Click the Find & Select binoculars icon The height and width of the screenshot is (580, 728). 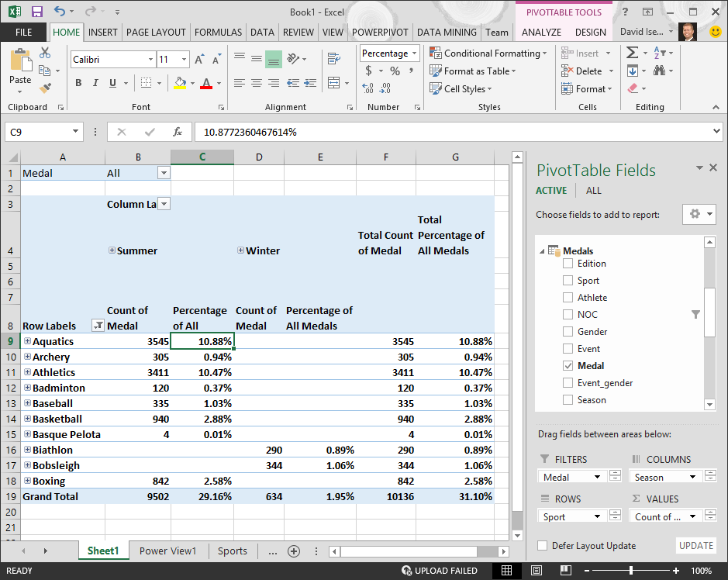pyautogui.click(x=660, y=70)
